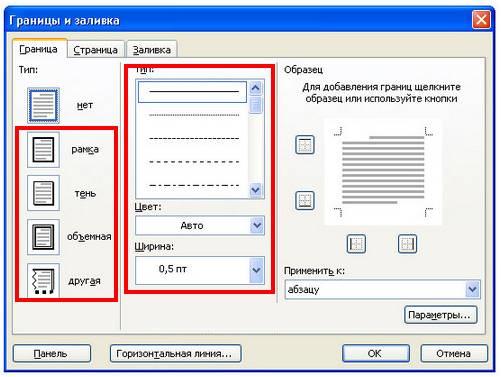Select the 'объемная' 3D border icon

[x=43, y=237]
